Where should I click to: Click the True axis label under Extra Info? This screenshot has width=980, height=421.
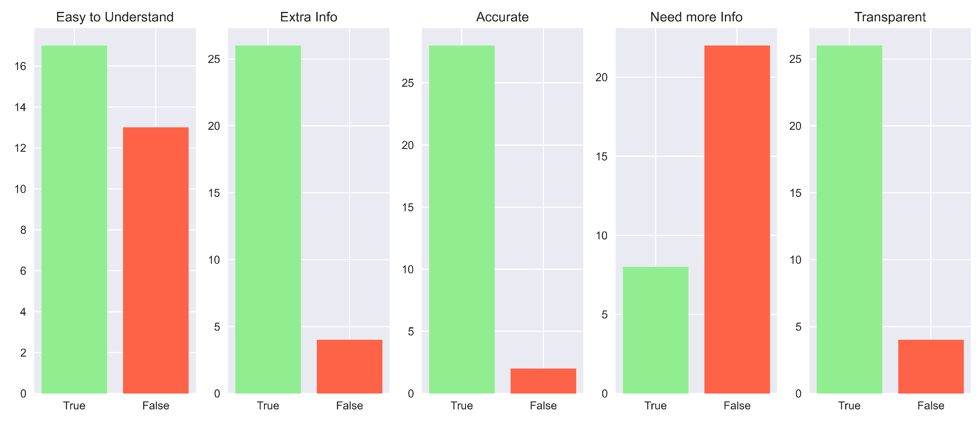tap(268, 405)
